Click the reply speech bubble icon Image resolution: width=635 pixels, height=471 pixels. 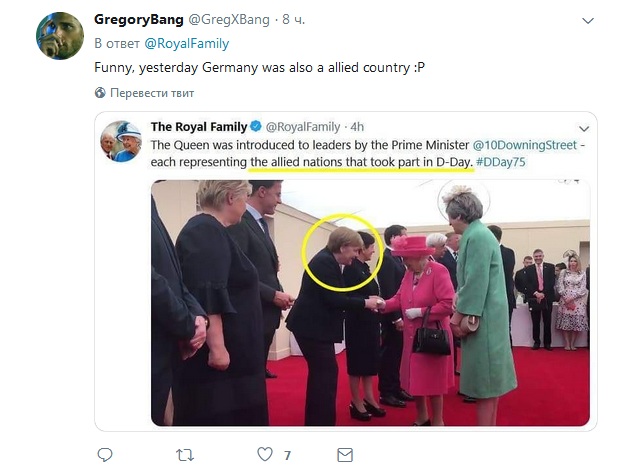click(x=103, y=455)
